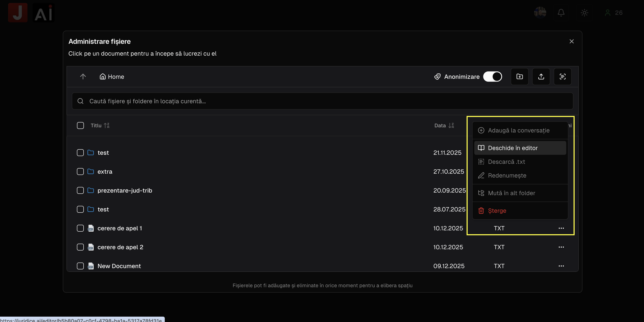The image size is (644, 322).
Task: Open three-dot menu for New Document
Action: click(561, 266)
